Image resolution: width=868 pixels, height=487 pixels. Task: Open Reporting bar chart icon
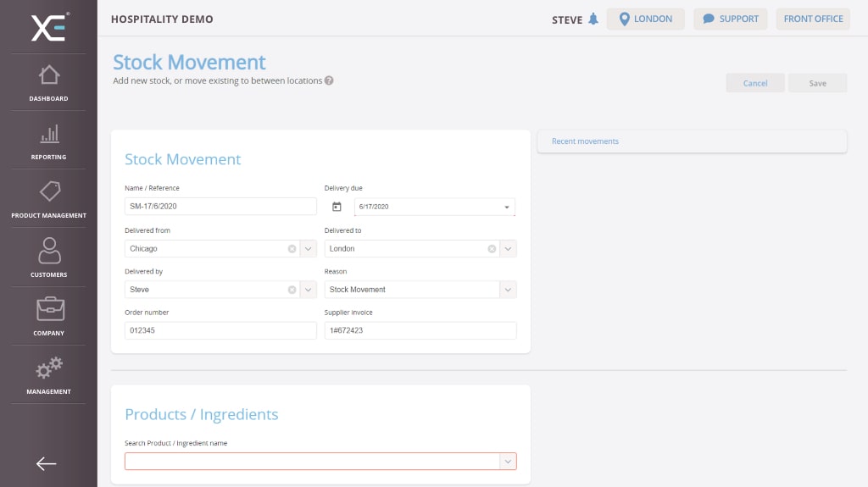[x=49, y=134]
